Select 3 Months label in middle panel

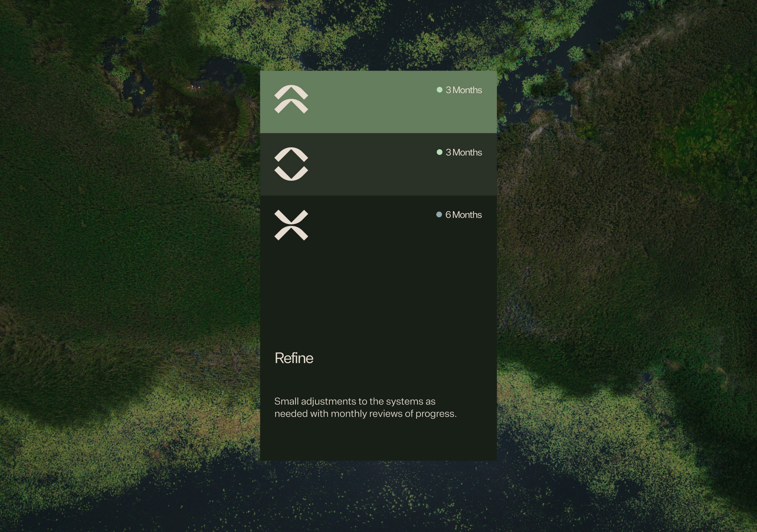point(464,152)
